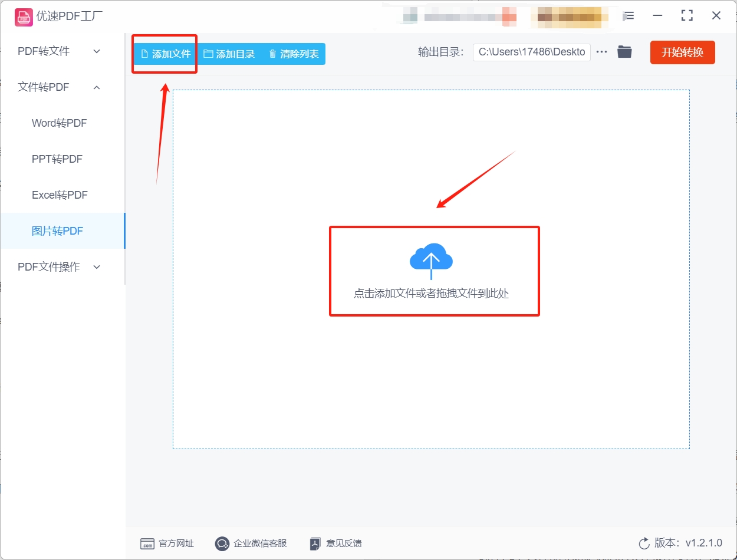Viewport: 737px width, 560px height.
Task: Click the ... browse button
Action: (x=601, y=52)
